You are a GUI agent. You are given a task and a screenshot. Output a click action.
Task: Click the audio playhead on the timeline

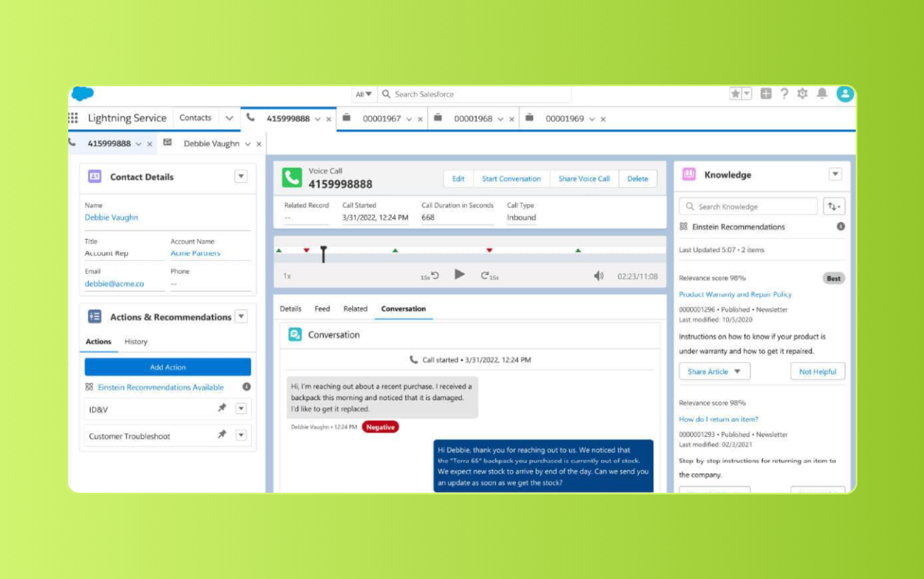(324, 254)
